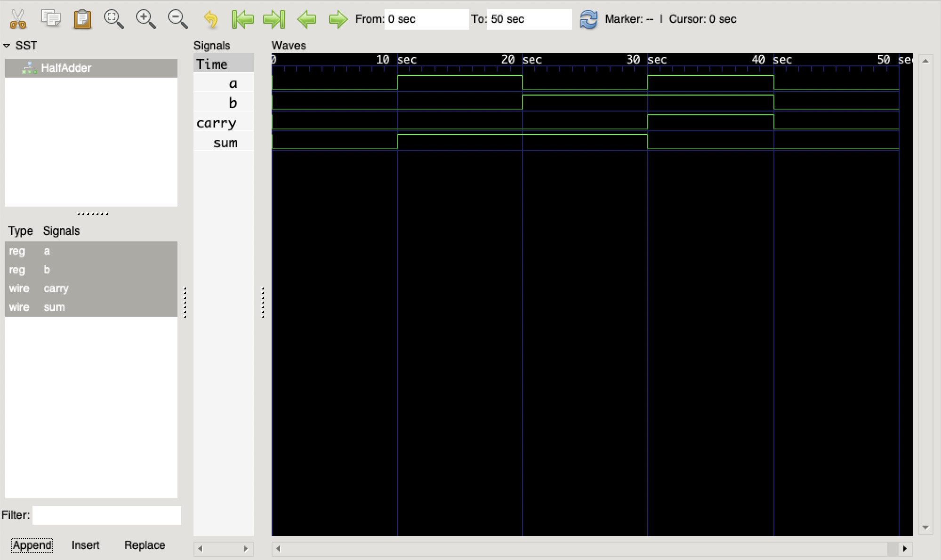Image resolution: width=941 pixels, height=560 pixels.
Task: Click the Reload waveform icon
Action: [x=588, y=19]
